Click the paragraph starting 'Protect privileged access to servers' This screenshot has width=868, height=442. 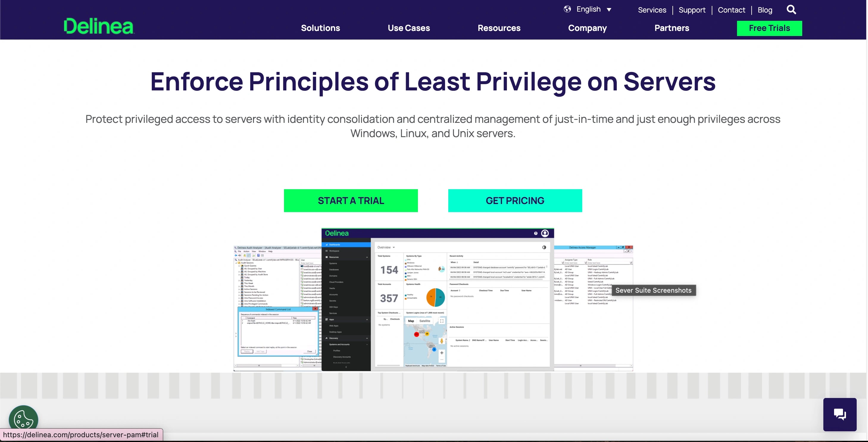point(433,126)
